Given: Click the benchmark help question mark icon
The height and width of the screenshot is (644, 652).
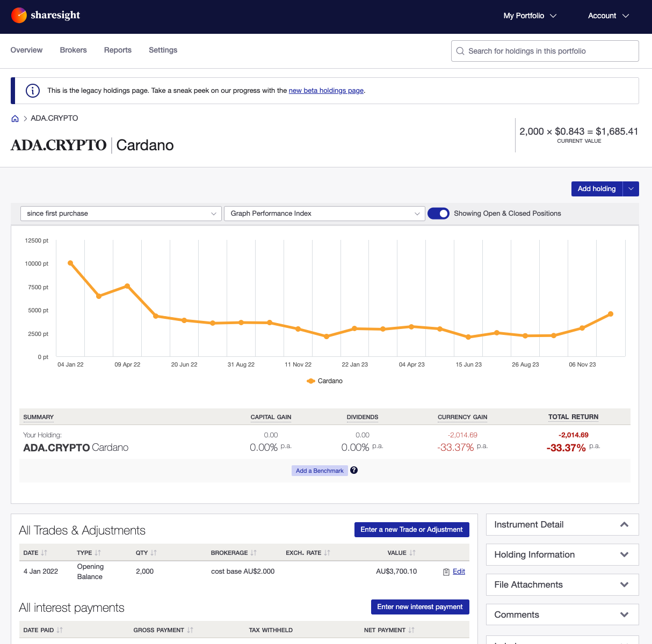Looking at the screenshot, I should click(x=354, y=470).
